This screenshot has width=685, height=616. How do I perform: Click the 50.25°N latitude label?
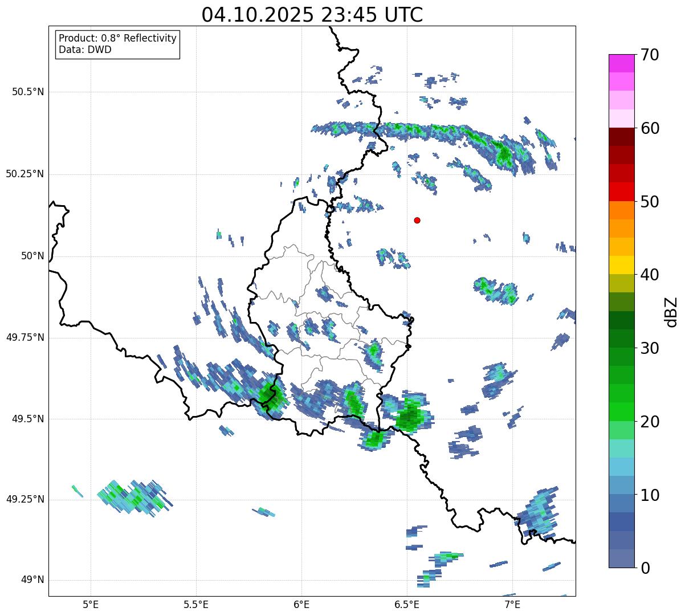pyautogui.click(x=25, y=174)
